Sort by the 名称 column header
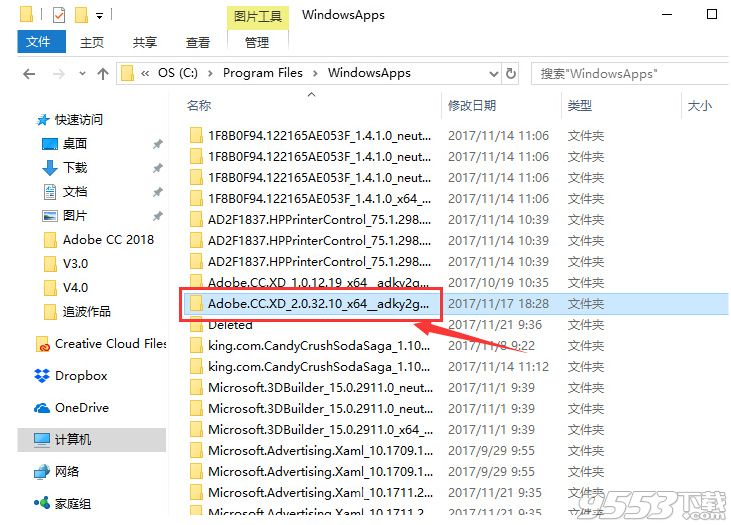The image size is (731, 525). (x=199, y=105)
